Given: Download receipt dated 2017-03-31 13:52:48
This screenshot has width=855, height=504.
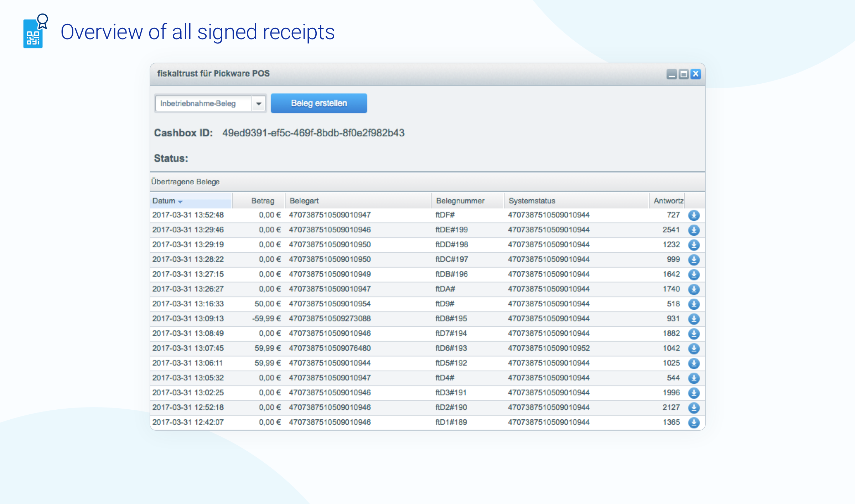Looking at the screenshot, I should (694, 215).
